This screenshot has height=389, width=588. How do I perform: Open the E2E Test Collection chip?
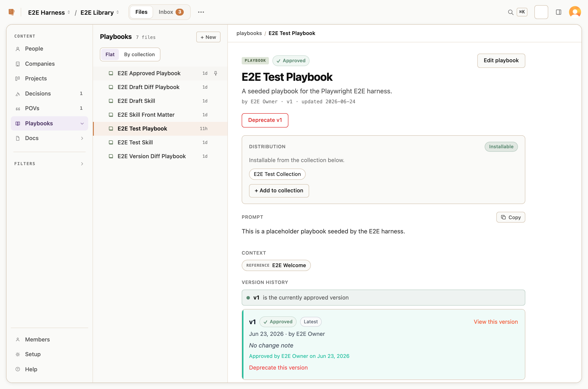pos(277,174)
